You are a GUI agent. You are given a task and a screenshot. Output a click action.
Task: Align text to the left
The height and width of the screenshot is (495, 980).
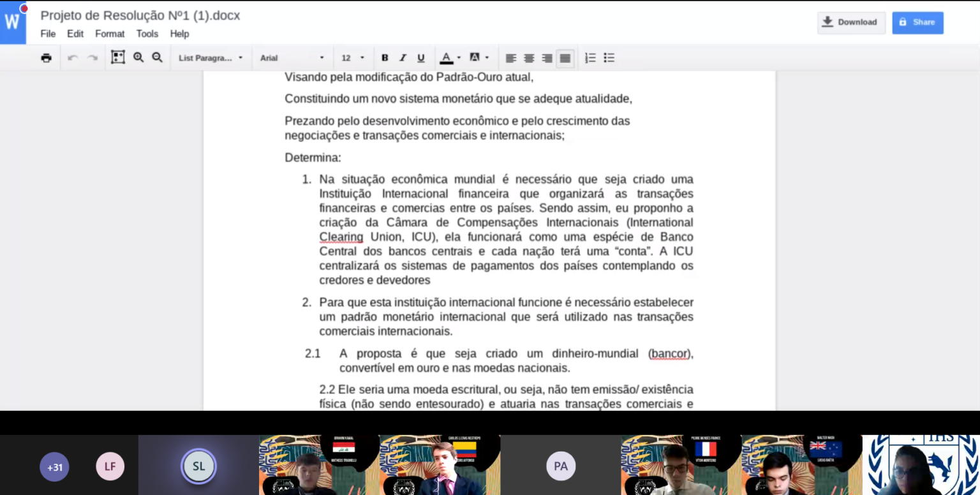coord(511,58)
